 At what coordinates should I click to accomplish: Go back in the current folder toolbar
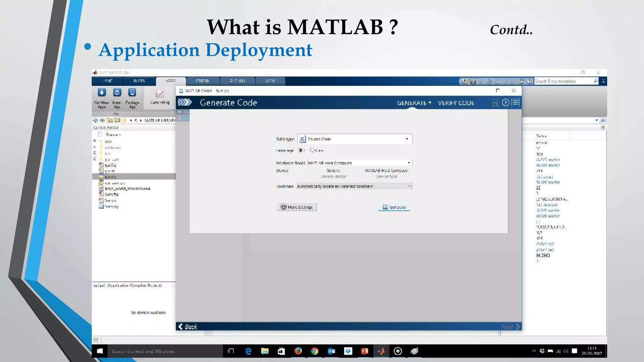pos(95,120)
